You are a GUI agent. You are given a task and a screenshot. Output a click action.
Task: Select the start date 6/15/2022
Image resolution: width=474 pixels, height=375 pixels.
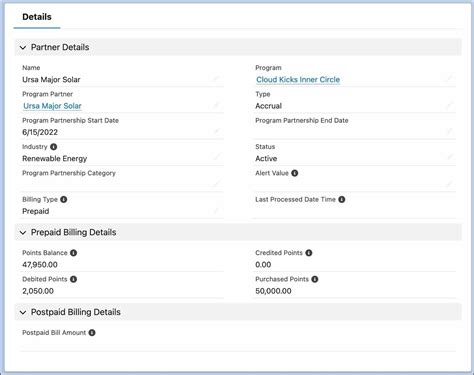40,132
